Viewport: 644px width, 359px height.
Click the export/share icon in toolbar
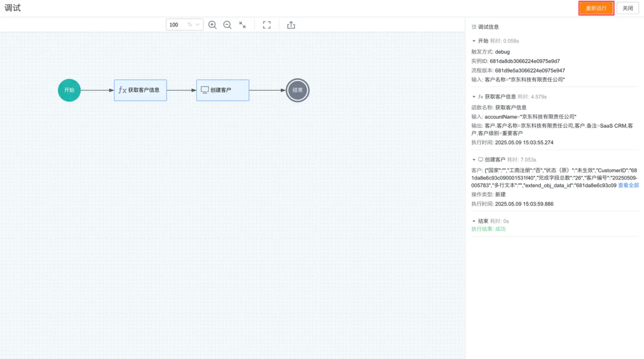tap(291, 25)
